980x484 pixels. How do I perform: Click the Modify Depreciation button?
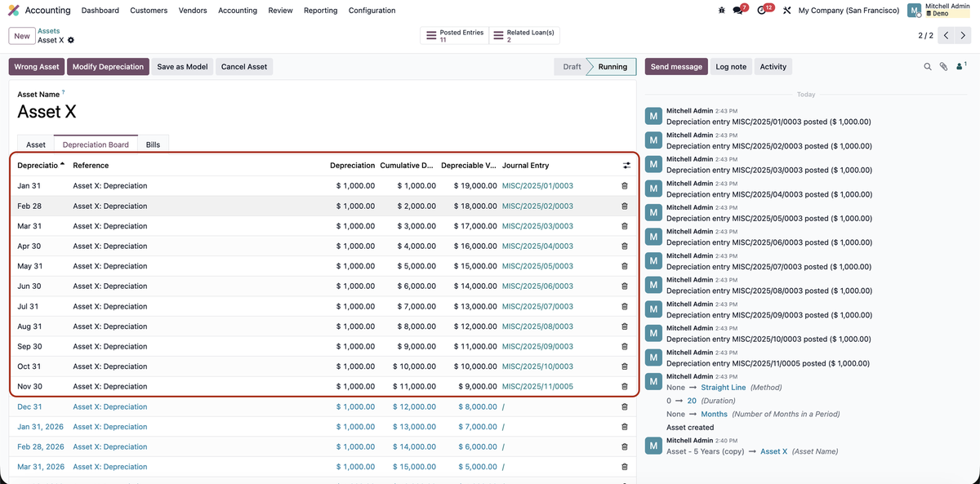(x=108, y=67)
